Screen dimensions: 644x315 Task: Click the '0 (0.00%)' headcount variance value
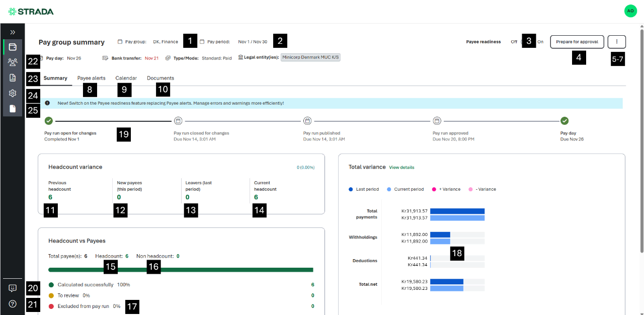305,167
